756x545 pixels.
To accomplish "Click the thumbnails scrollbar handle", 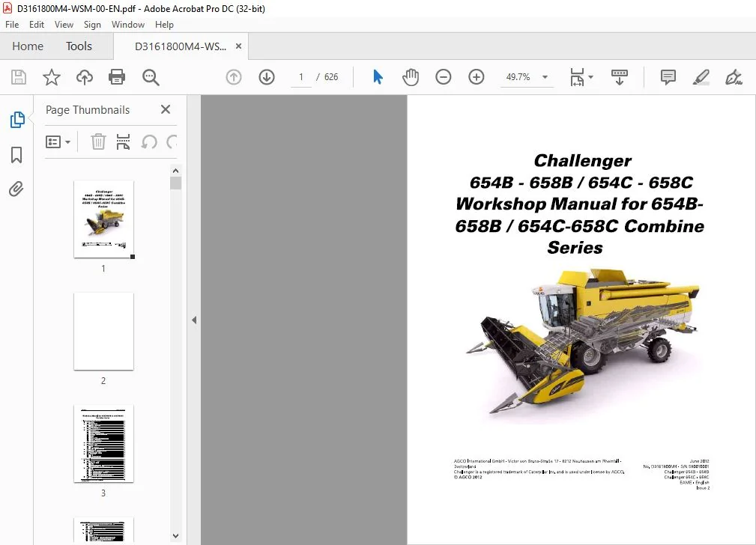I will coord(175,183).
